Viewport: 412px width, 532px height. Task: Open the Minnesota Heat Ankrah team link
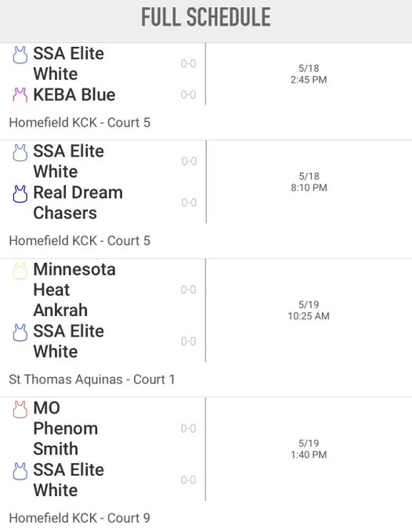[x=74, y=289]
